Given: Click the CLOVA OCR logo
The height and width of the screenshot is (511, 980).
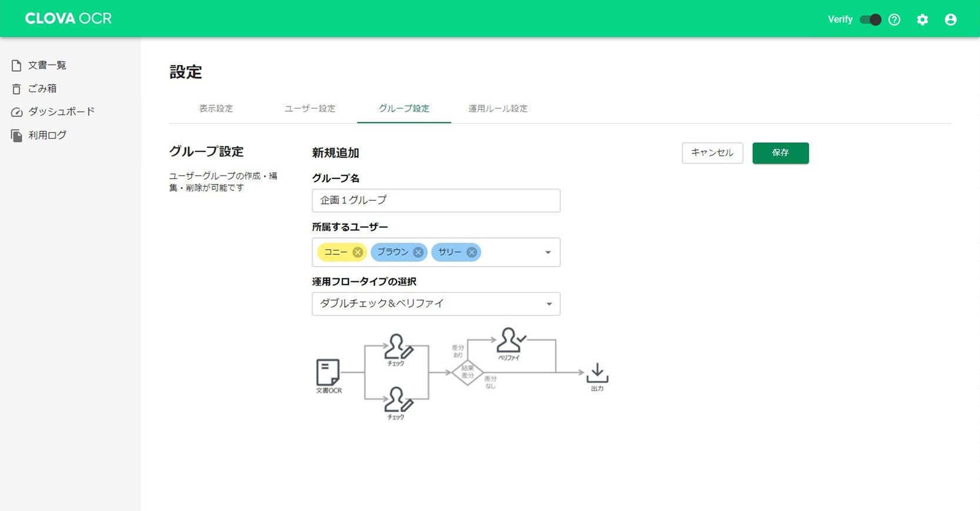Looking at the screenshot, I should [x=68, y=18].
